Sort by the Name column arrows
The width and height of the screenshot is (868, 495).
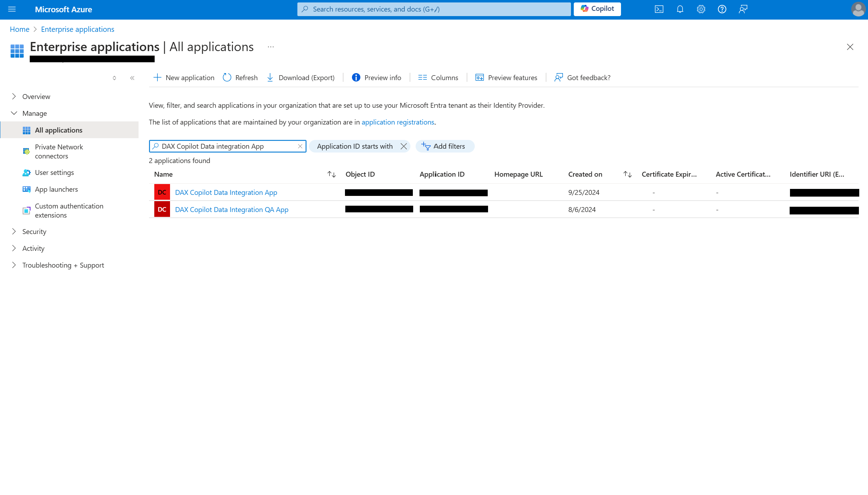332,174
